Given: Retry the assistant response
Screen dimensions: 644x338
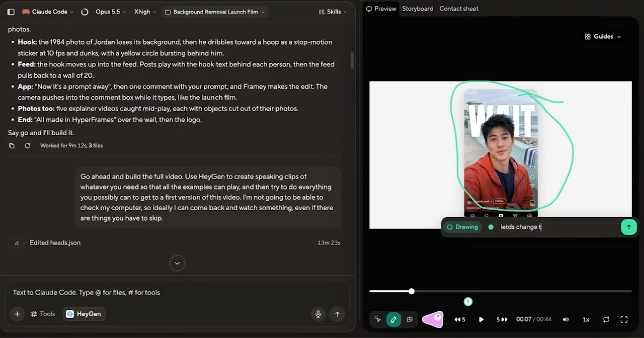Looking at the screenshot, I should coord(27,146).
